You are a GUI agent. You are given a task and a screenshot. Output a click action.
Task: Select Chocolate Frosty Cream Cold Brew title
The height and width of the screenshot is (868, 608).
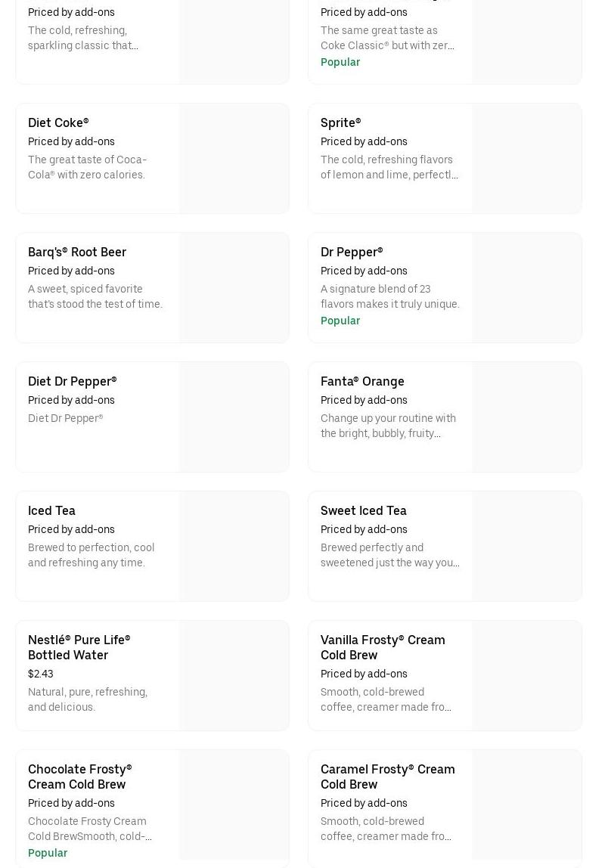coord(79,777)
